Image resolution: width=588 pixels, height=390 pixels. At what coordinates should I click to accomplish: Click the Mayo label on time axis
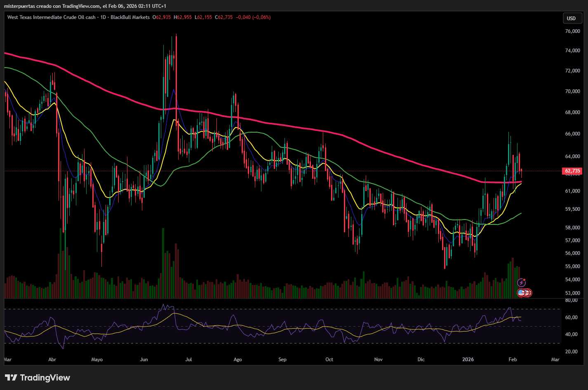click(97, 360)
